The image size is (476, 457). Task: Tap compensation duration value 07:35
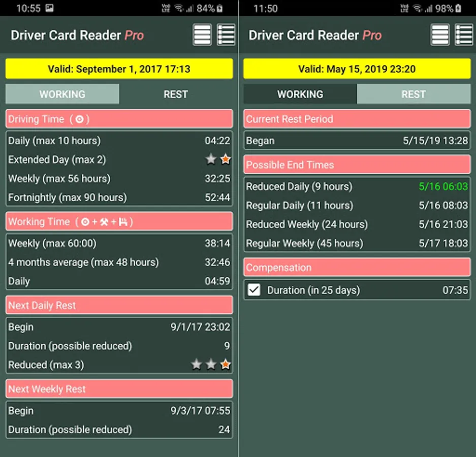[x=455, y=290]
